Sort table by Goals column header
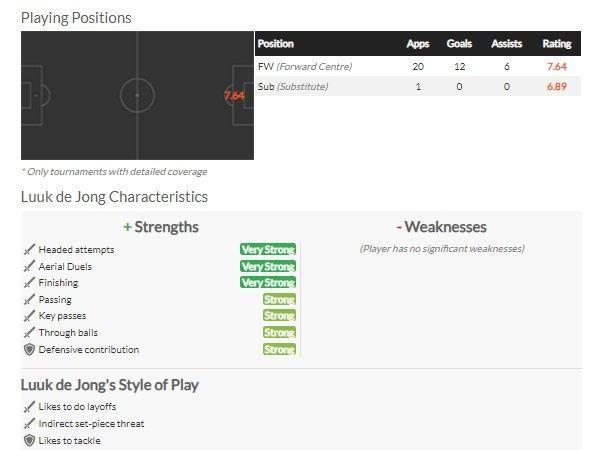 pyautogui.click(x=459, y=44)
